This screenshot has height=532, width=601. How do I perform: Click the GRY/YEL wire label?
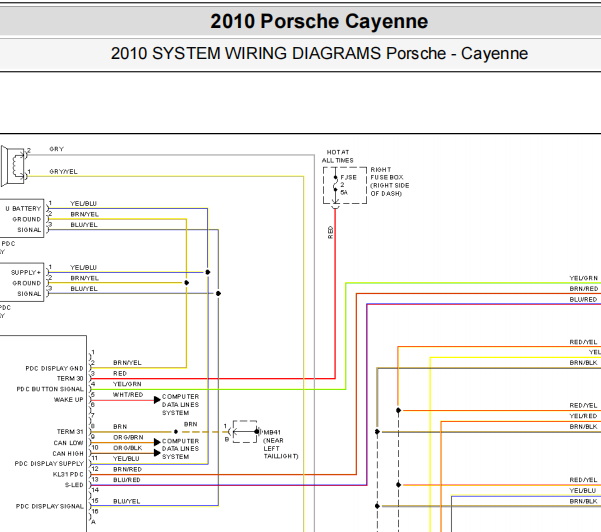coord(63,172)
